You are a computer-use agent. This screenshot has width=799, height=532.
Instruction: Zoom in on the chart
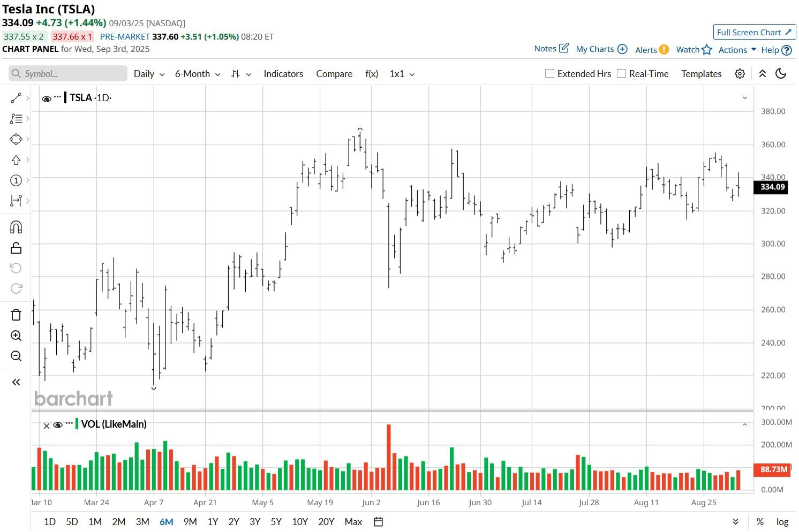coord(16,336)
